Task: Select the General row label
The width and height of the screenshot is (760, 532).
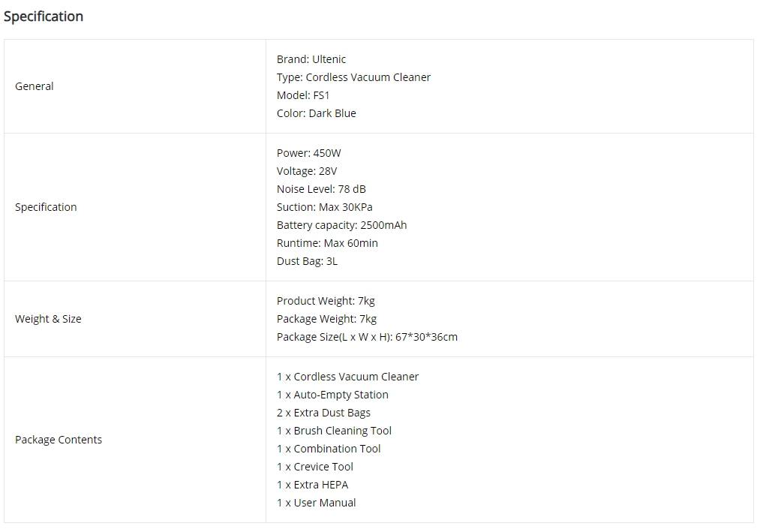Action: pyautogui.click(x=34, y=86)
